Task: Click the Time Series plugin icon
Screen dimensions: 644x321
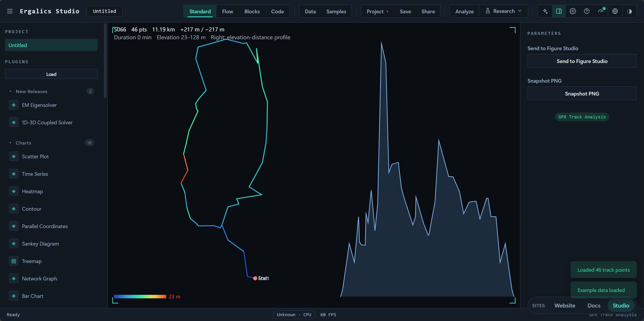Action: coord(14,174)
